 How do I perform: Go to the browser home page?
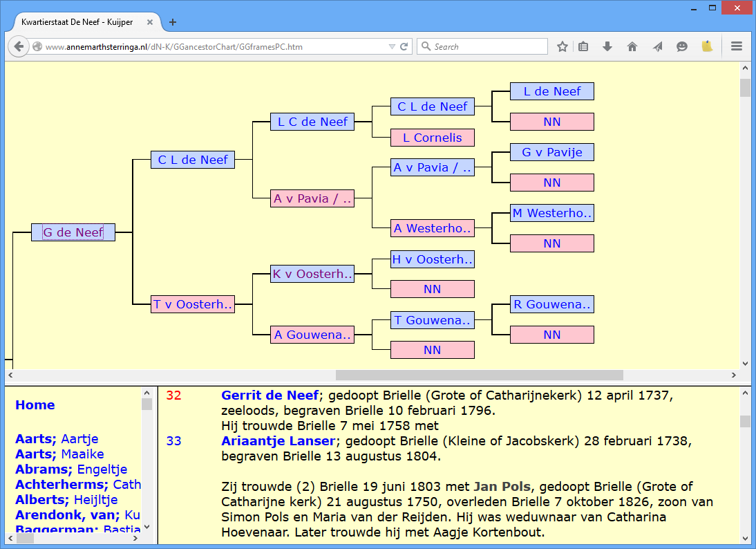tap(632, 47)
